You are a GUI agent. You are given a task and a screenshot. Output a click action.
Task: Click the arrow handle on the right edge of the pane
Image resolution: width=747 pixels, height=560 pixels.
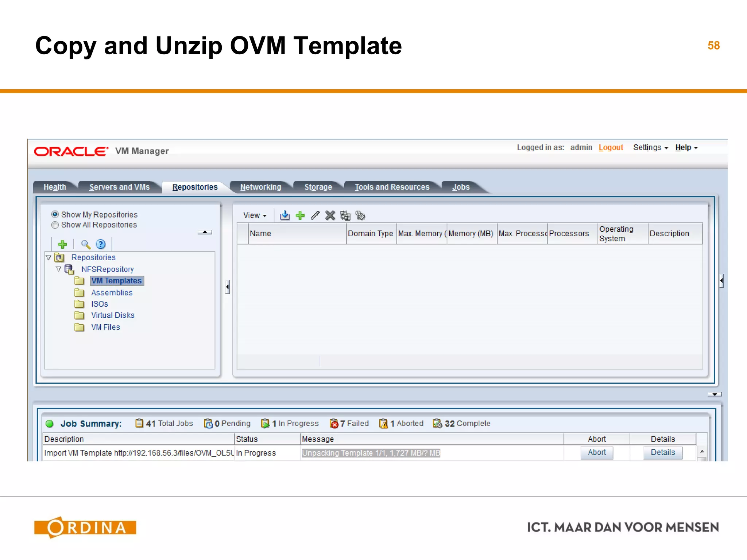[721, 281]
